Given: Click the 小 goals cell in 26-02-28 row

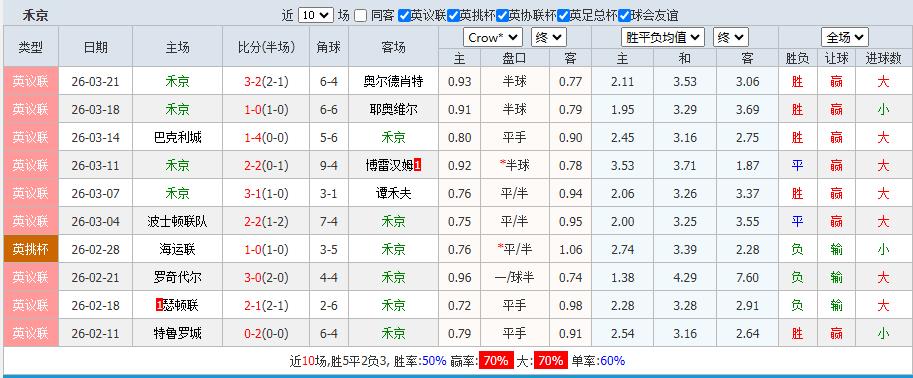Looking at the screenshot, I should click(x=883, y=249).
